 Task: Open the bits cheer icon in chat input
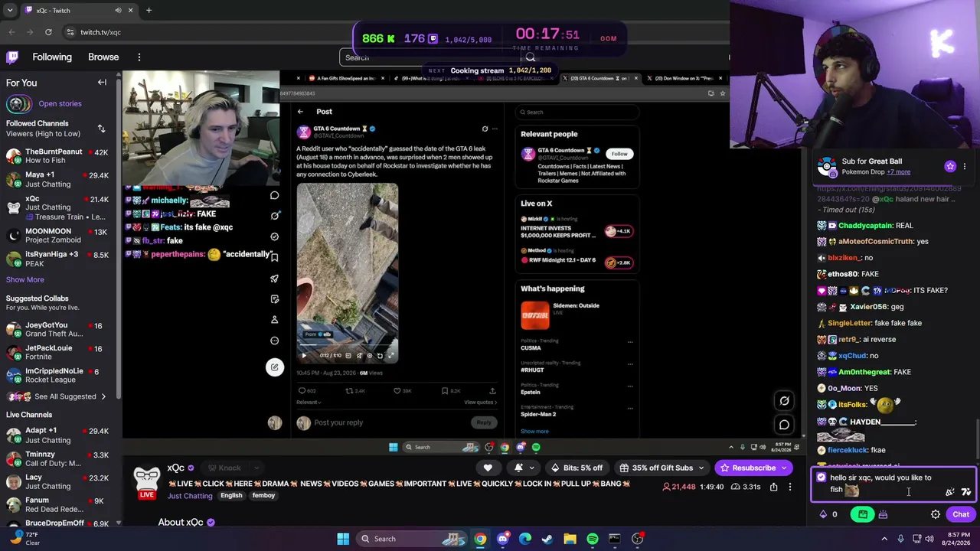(950, 492)
